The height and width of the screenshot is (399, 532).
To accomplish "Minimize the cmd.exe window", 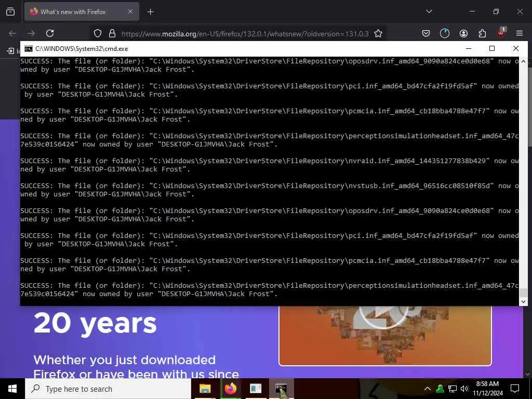I will (x=469, y=48).
